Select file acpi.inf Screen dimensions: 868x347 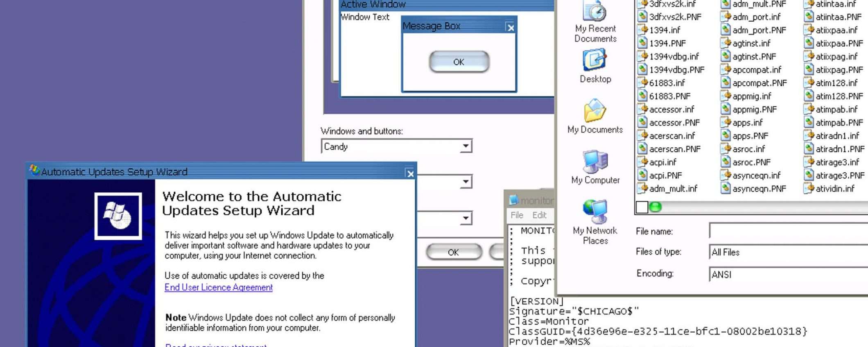(x=662, y=162)
